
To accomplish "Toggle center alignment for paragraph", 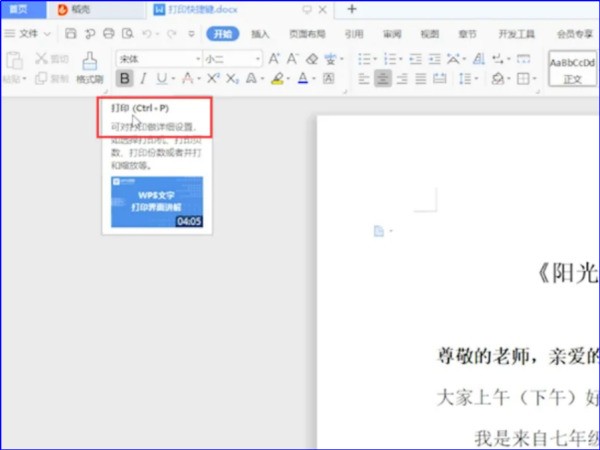I will click(x=383, y=79).
